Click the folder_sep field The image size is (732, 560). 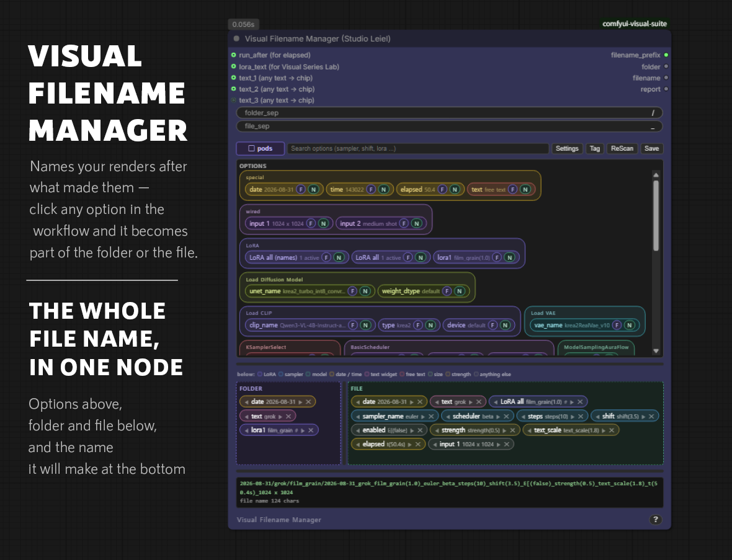[x=449, y=113]
